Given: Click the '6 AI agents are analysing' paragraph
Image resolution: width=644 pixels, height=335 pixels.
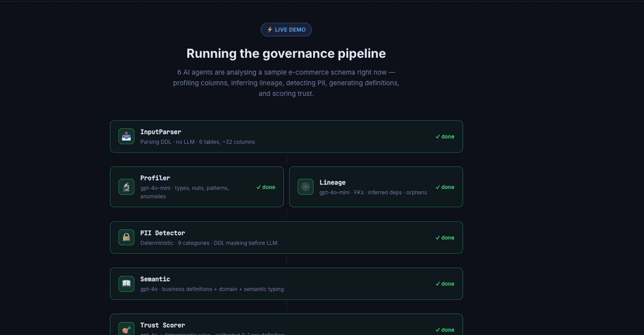Looking at the screenshot, I should [x=286, y=83].
